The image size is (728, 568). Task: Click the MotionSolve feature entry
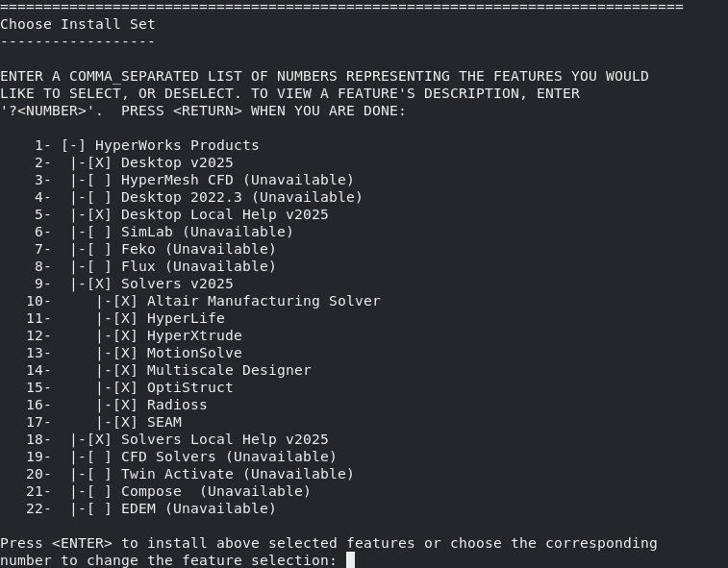194,353
